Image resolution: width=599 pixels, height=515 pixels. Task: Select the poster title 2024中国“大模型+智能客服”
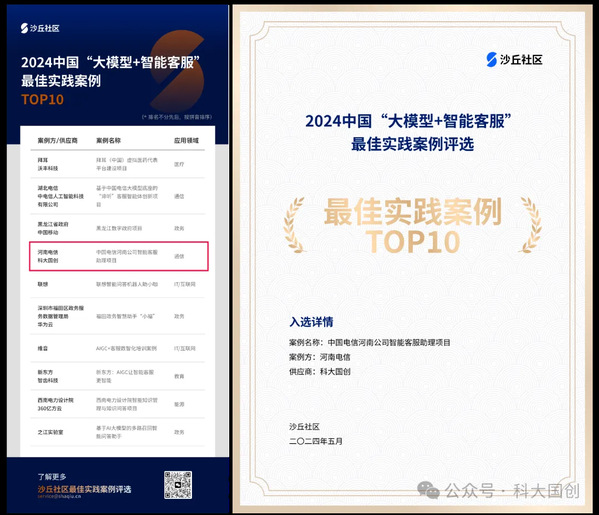click(110, 62)
